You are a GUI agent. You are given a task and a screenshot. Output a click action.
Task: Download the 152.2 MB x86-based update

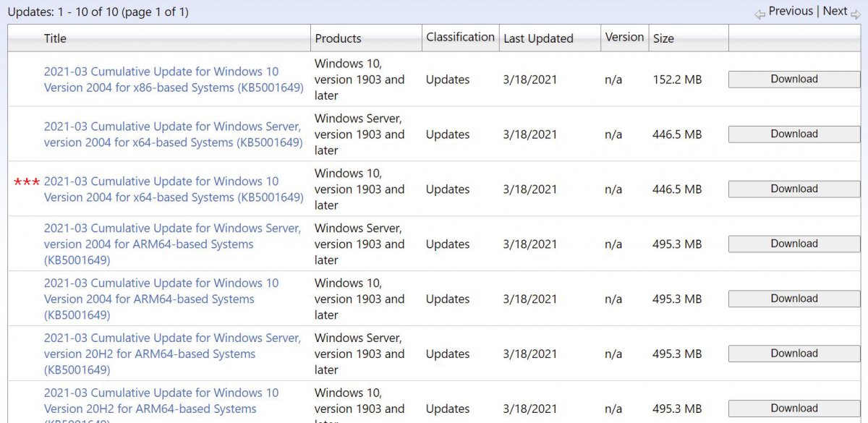click(793, 80)
